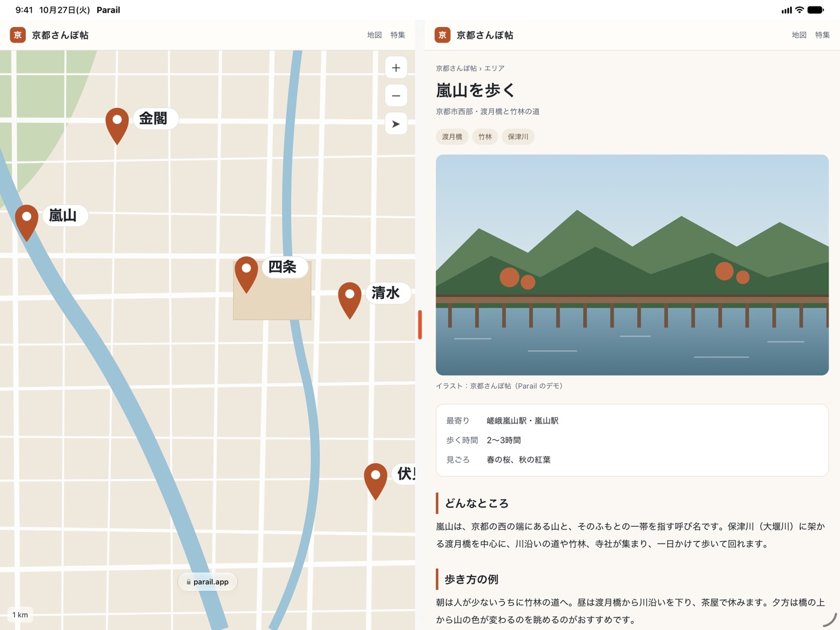Tap the 京都さんぽ帖 title in right header
The width and height of the screenshot is (840, 630).
click(485, 35)
